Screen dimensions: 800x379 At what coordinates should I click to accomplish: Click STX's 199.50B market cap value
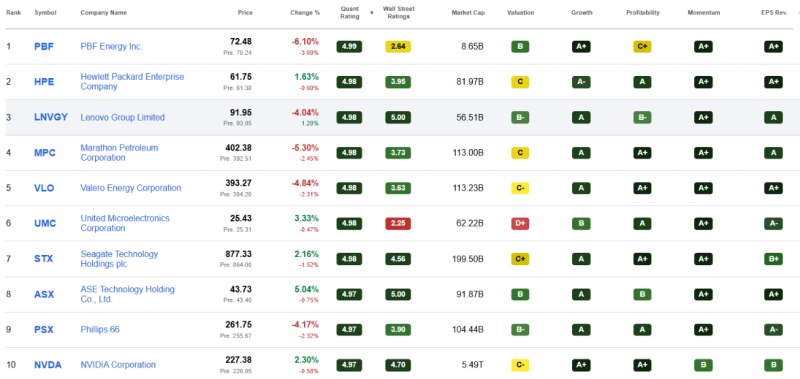point(468,259)
